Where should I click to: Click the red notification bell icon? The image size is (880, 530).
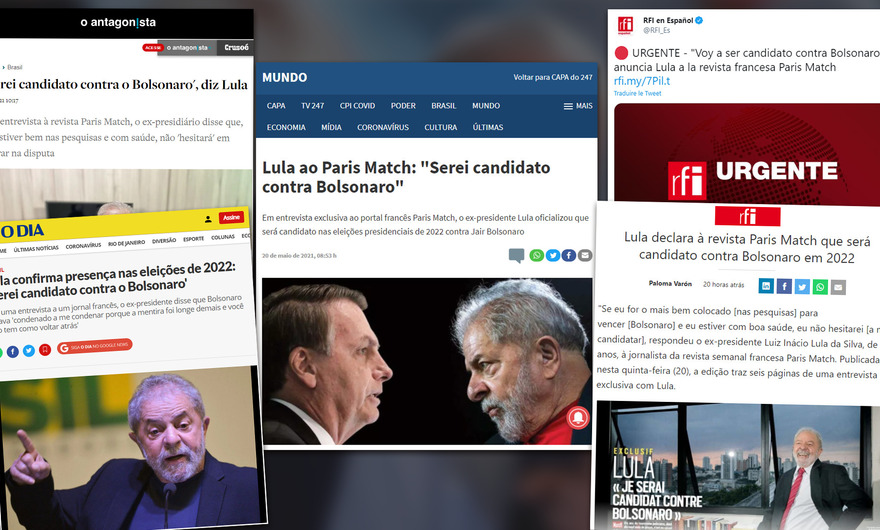coord(578,418)
